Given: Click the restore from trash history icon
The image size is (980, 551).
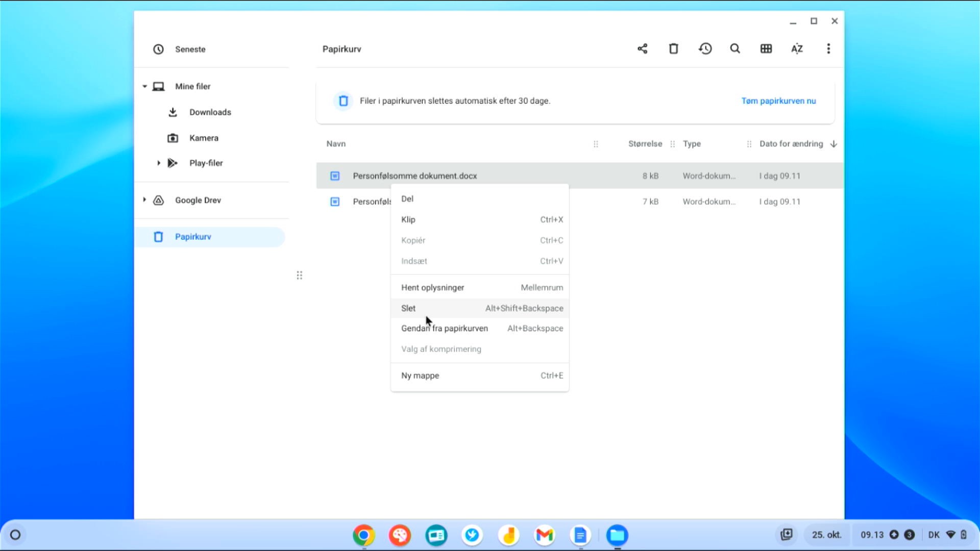Looking at the screenshot, I should pos(705,48).
